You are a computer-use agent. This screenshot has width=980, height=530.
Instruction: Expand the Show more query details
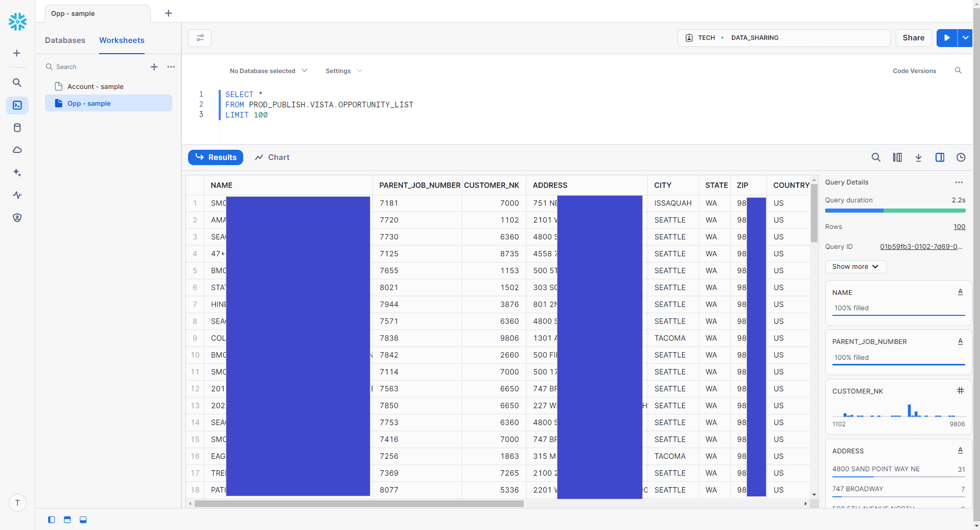(855, 267)
